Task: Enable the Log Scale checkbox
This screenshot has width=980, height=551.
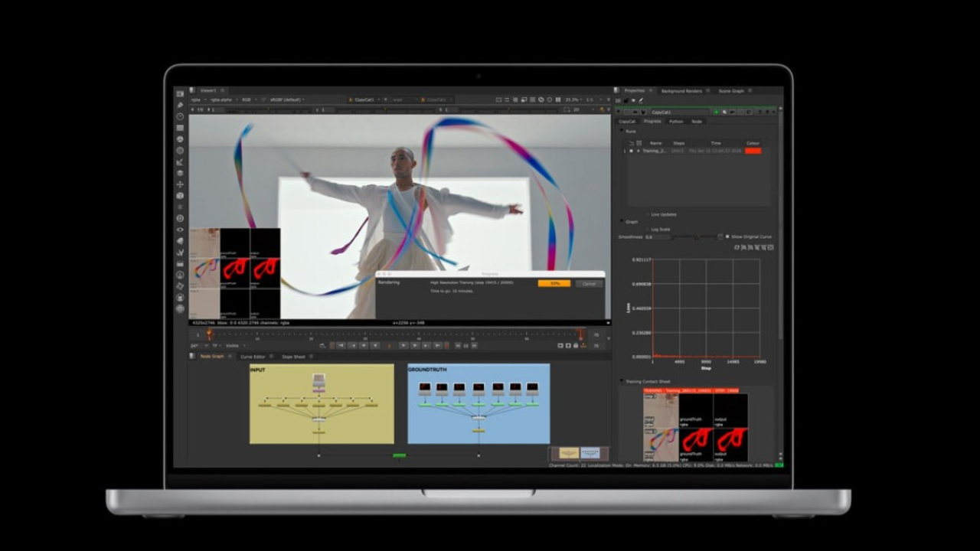Action: coord(647,229)
